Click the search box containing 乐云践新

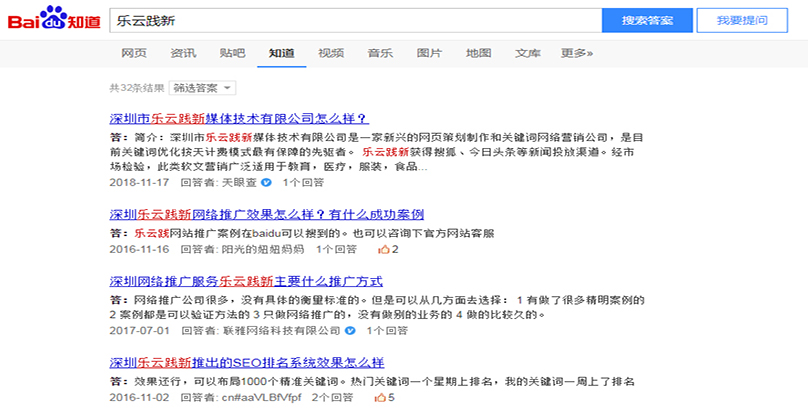(x=356, y=21)
